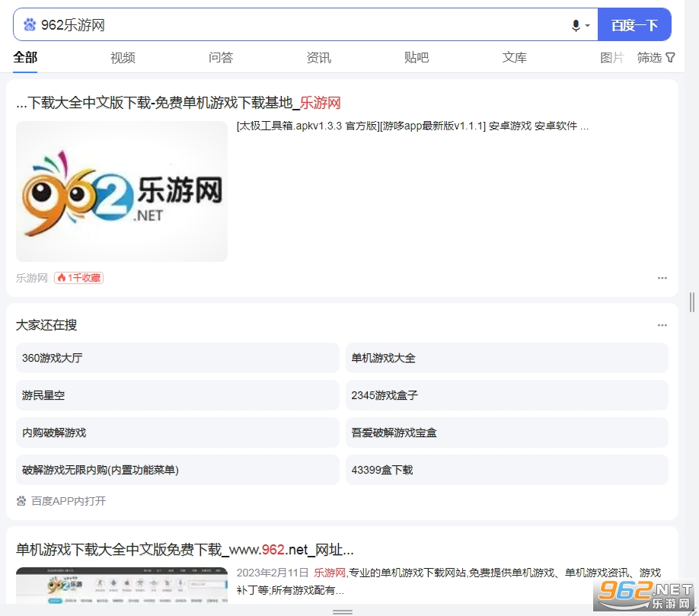The height and width of the screenshot is (616, 699).
Task: Click the website screenshot thumbnail of second result
Action: pos(122,586)
